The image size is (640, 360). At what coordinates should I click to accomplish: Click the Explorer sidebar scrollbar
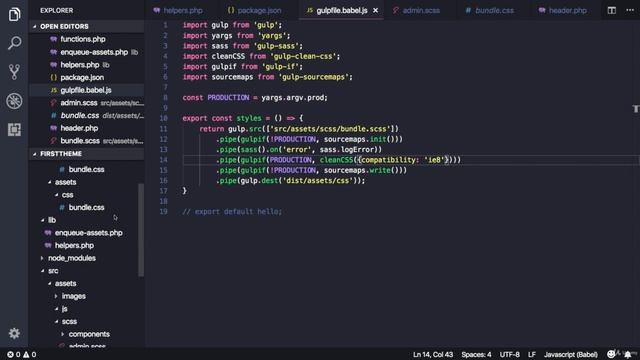tap(141, 230)
